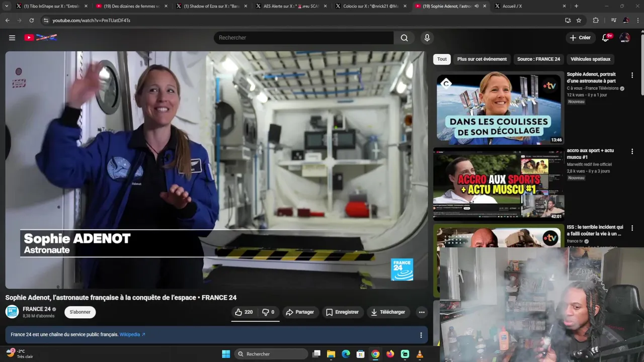Click the video player to pause
The width and height of the screenshot is (644, 362).
(x=216, y=170)
